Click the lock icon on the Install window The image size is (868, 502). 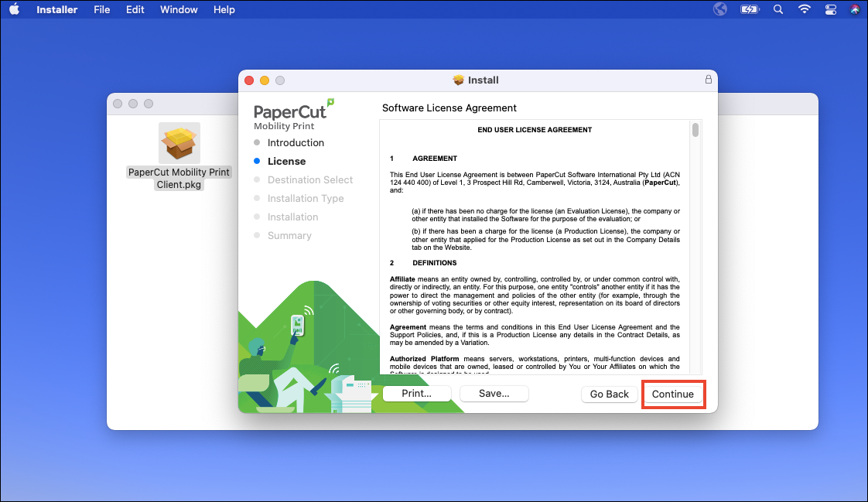[708, 80]
